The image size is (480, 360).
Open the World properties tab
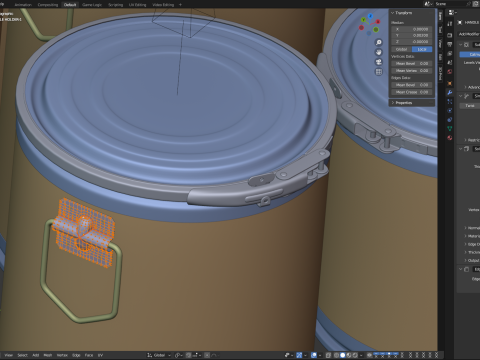[450, 71]
